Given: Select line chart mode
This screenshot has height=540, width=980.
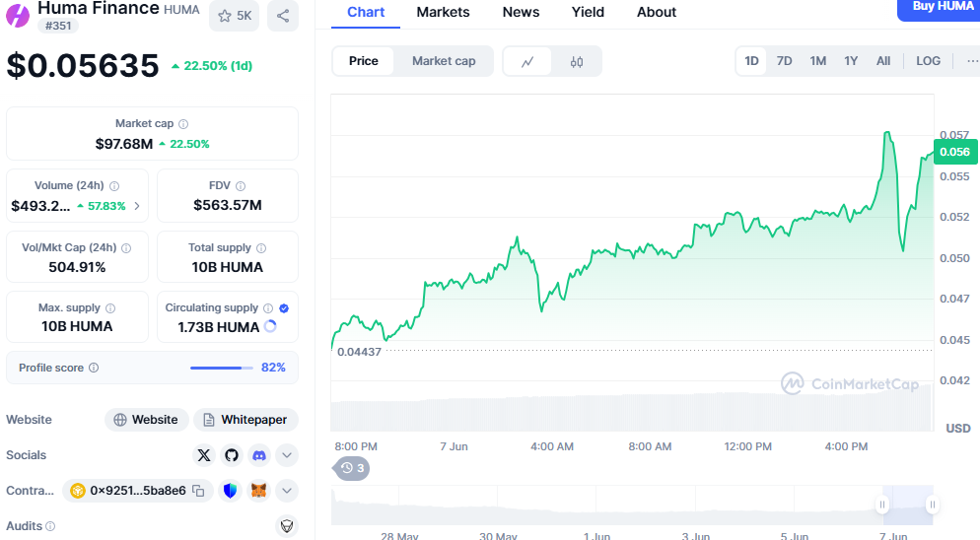Looking at the screenshot, I should (527, 61).
